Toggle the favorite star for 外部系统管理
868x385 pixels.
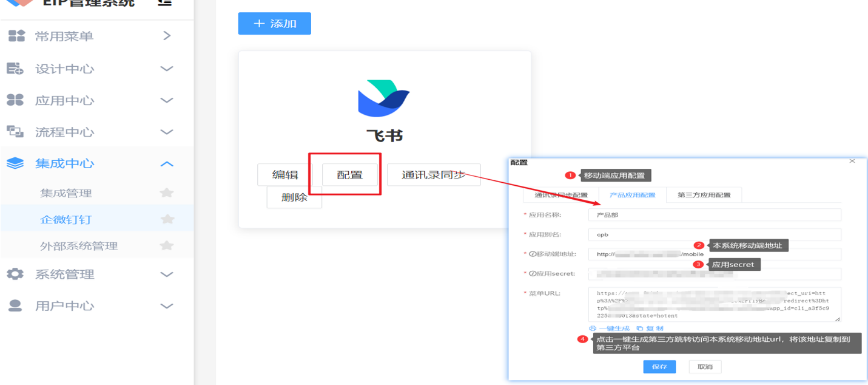[167, 246]
